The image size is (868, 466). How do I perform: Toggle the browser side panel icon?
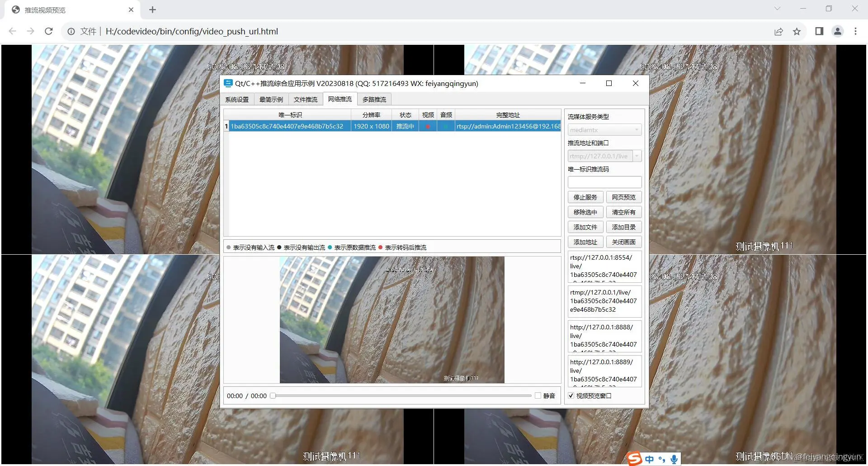point(819,31)
